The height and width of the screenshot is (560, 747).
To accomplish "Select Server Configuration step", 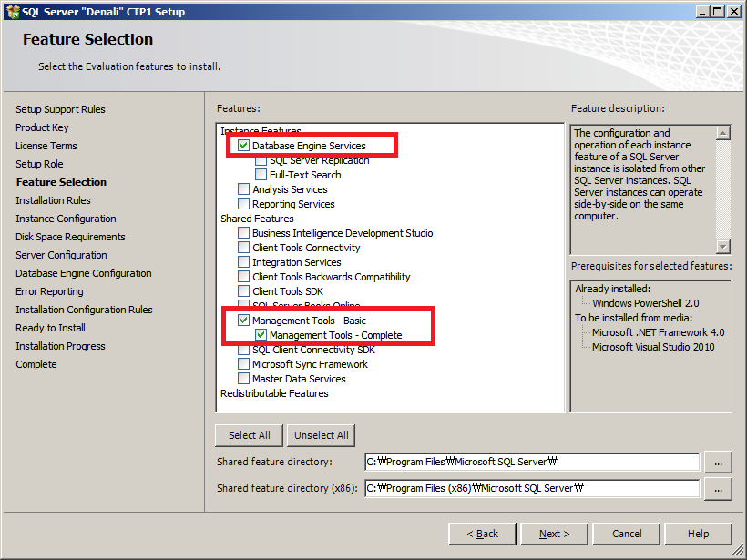I will [x=61, y=255].
